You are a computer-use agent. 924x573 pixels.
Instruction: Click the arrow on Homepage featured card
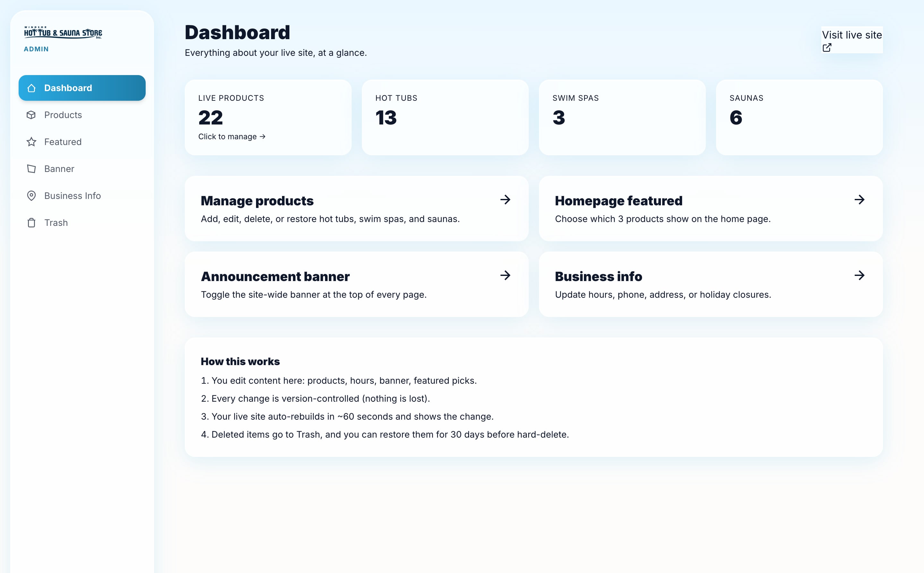pos(860,199)
